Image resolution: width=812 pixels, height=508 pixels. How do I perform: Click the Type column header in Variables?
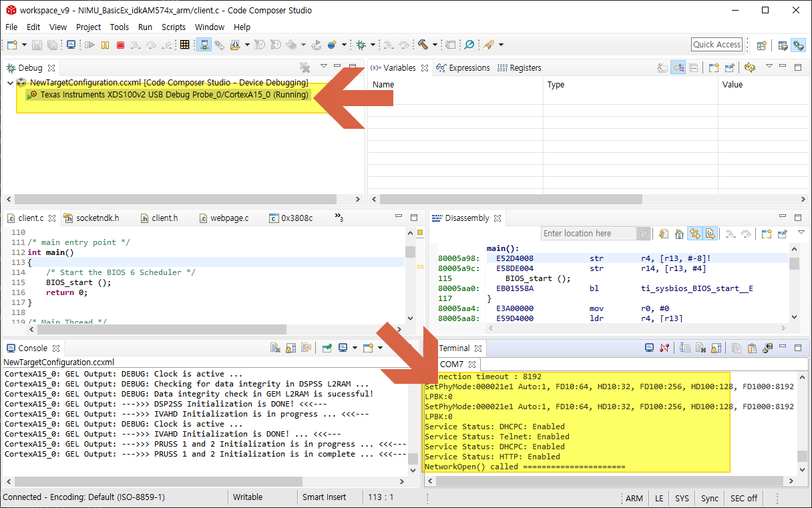[630, 85]
